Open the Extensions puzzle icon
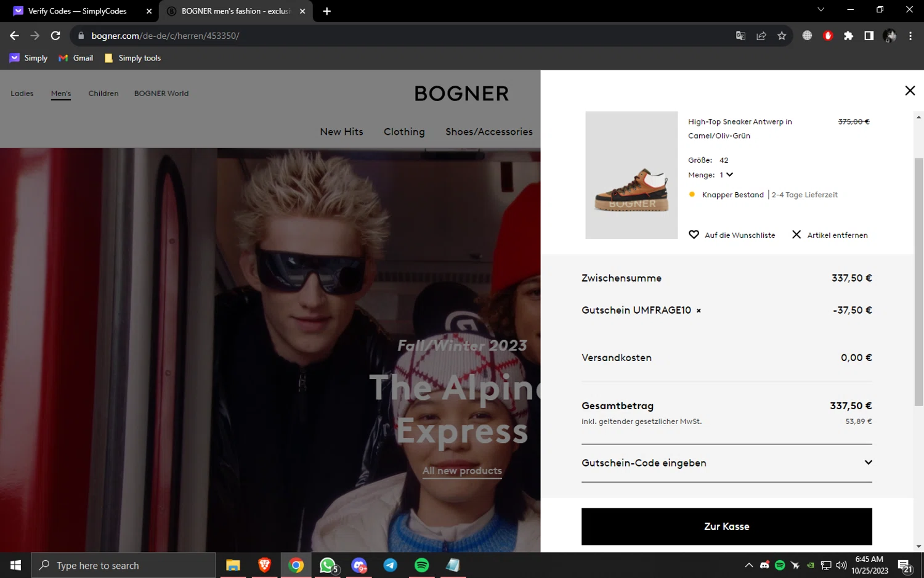Screen dimensions: 924x578 click(848, 36)
